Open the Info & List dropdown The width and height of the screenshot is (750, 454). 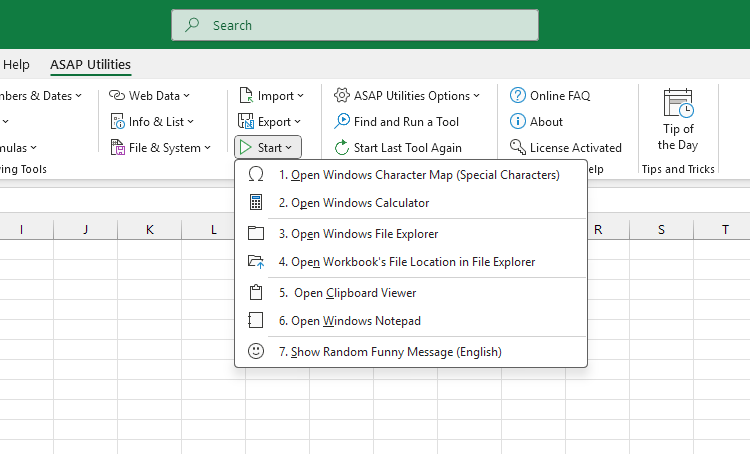[152, 122]
